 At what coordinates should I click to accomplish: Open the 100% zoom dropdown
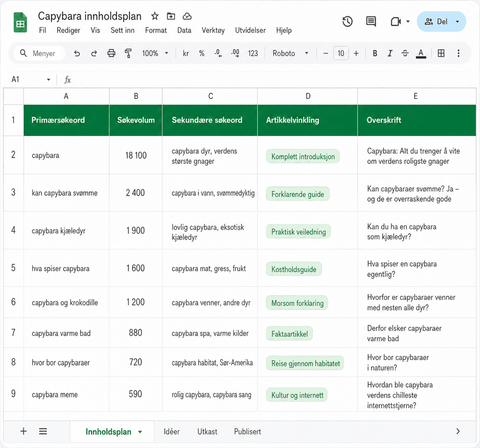click(155, 53)
